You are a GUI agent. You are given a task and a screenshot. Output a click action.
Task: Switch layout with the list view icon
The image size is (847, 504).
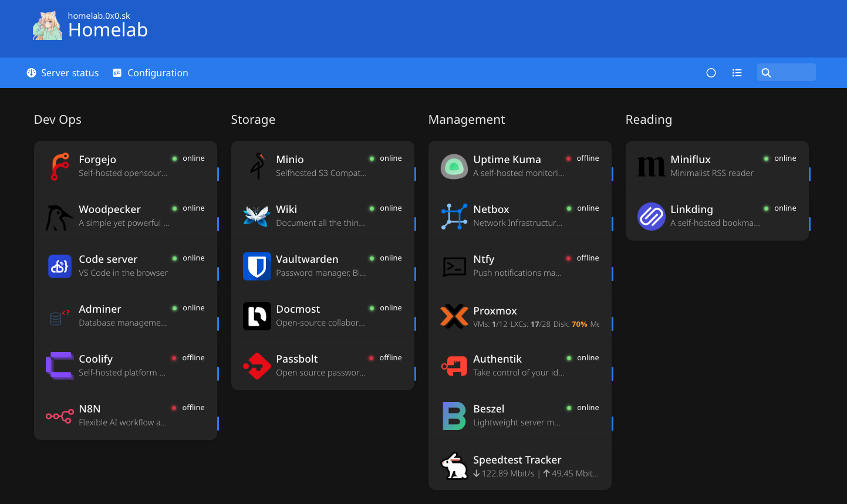click(x=737, y=73)
